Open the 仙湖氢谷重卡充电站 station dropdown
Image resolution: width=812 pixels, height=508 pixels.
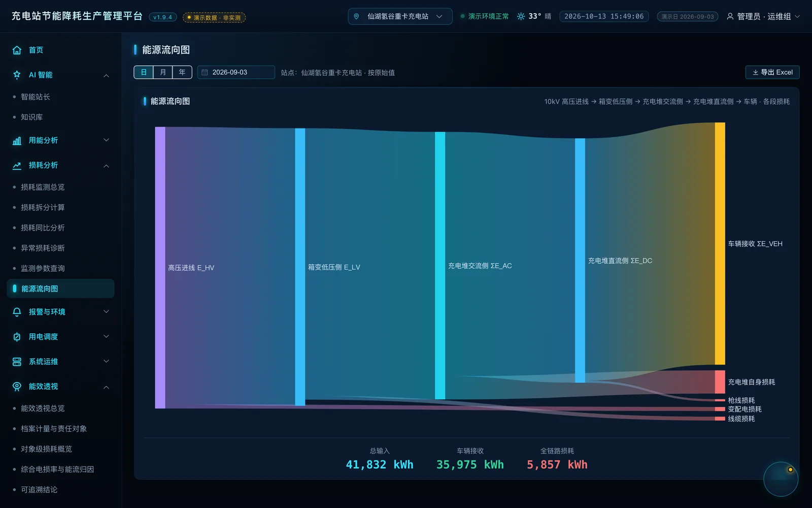(400, 16)
